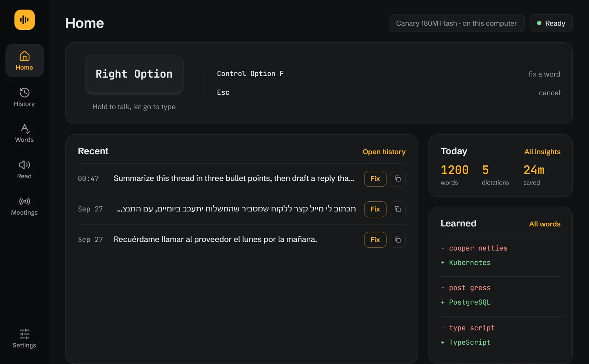Screen dimensions: 589x364
Task: Click the orange waveform app logo
Action: pos(25,20)
